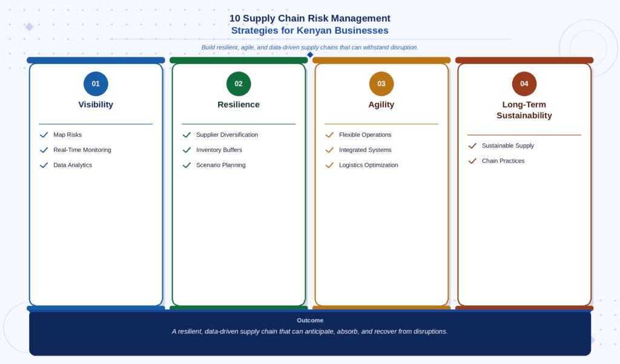Click the Chain Practices text

pos(503,161)
